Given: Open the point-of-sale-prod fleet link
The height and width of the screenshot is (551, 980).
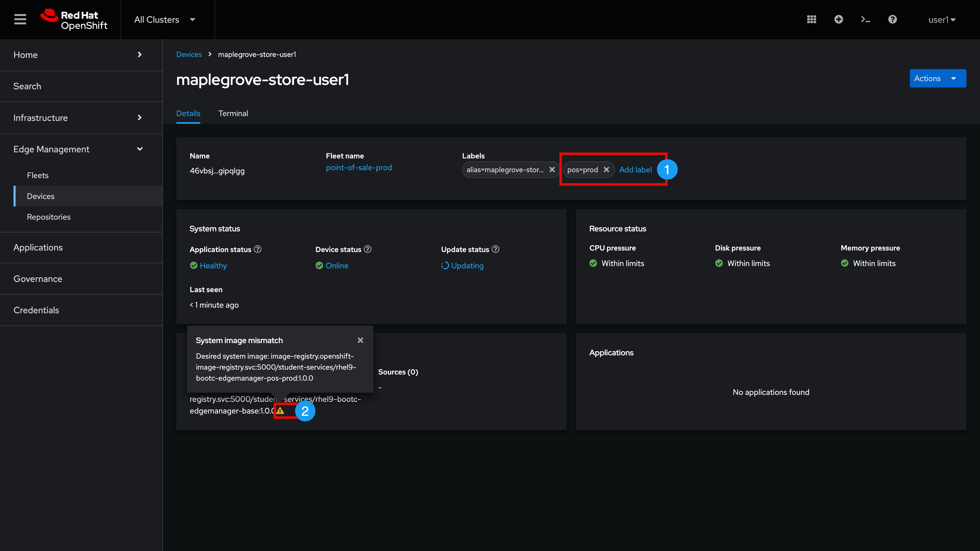Looking at the screenshot, I should 359,168.
